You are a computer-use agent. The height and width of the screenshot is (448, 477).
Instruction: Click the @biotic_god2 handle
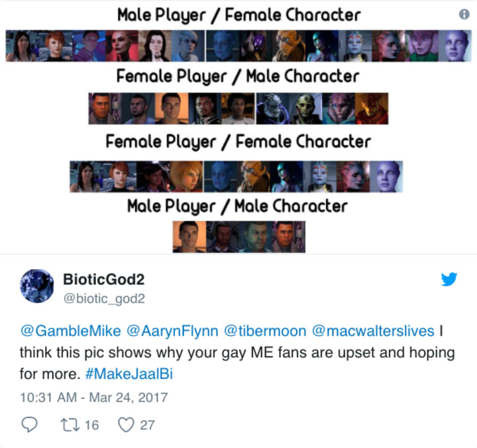click(104, 299)
